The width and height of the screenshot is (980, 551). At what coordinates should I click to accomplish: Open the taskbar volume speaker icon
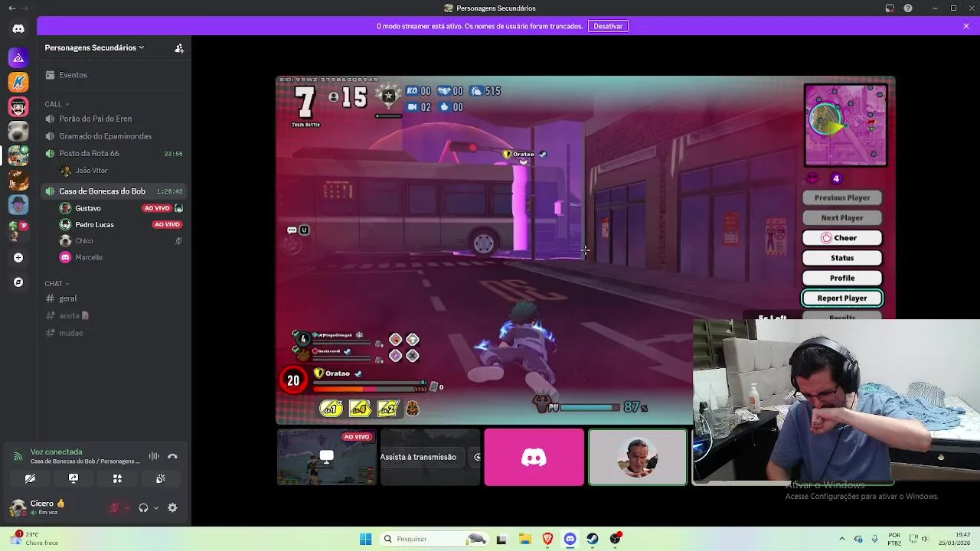pos(926,539)
